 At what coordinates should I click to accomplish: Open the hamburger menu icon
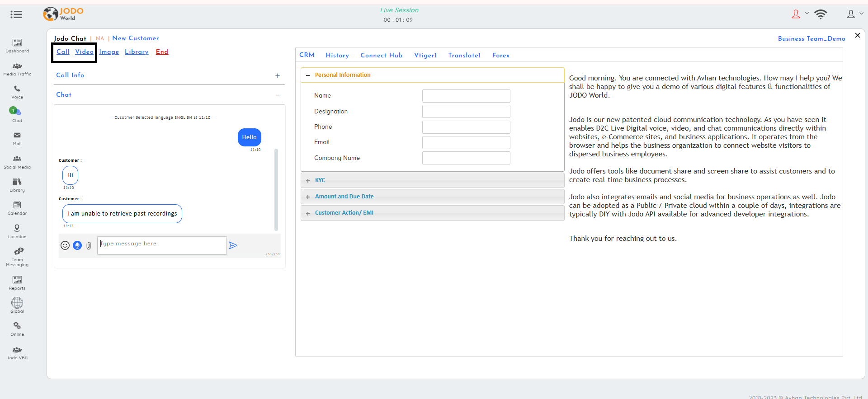[16, 14]
